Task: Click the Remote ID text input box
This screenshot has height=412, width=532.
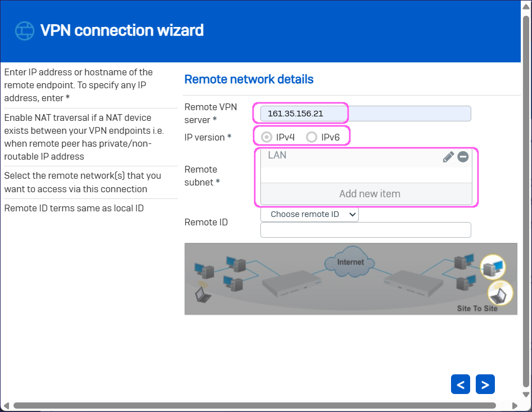Action: (x=366, y=230)
